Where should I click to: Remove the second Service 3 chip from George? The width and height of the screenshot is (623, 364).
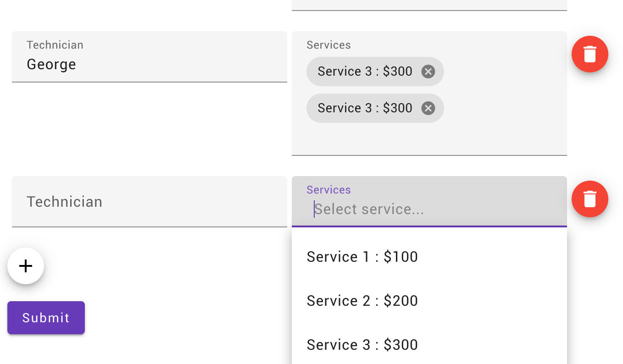[428, 108]
